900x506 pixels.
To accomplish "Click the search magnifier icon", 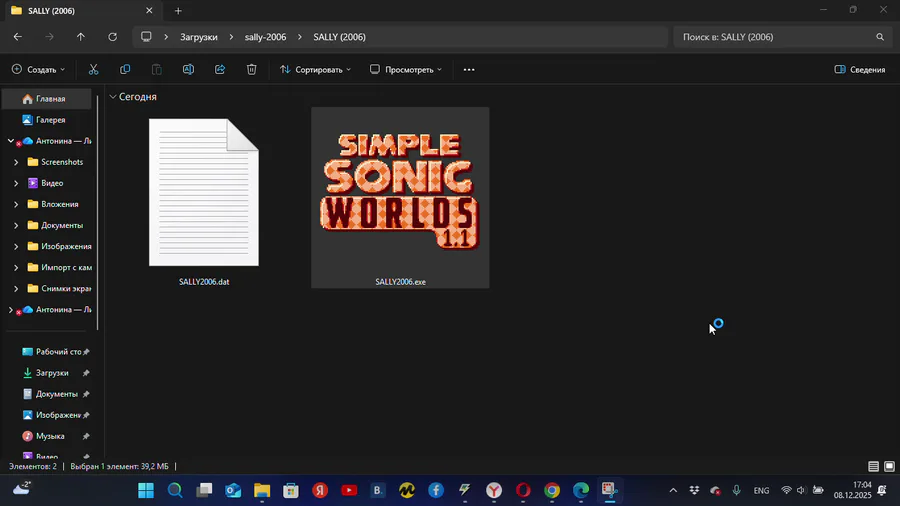I will (x=880, y=37).
